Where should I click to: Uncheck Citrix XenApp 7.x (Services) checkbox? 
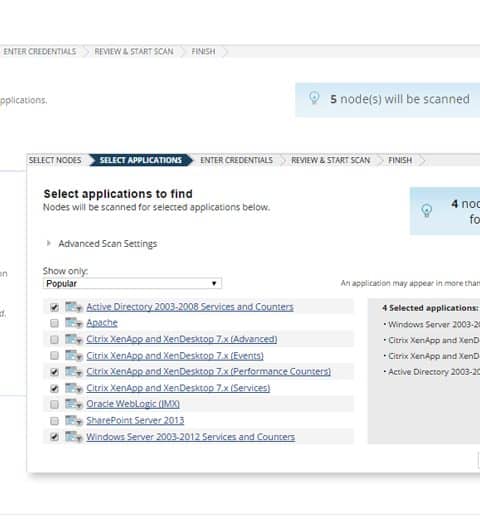[54, 388]
